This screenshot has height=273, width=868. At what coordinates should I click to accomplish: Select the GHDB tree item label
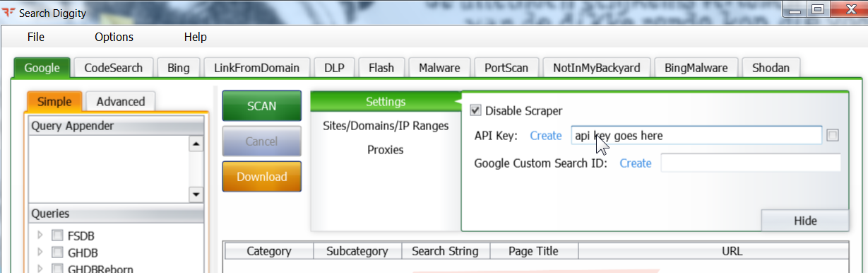[x=83, y=253]
